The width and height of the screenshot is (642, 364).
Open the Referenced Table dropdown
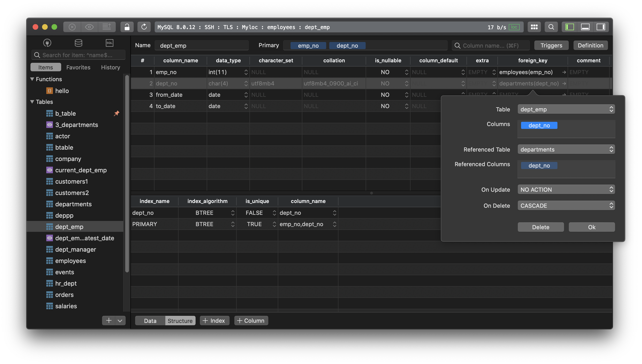[566, 149]
